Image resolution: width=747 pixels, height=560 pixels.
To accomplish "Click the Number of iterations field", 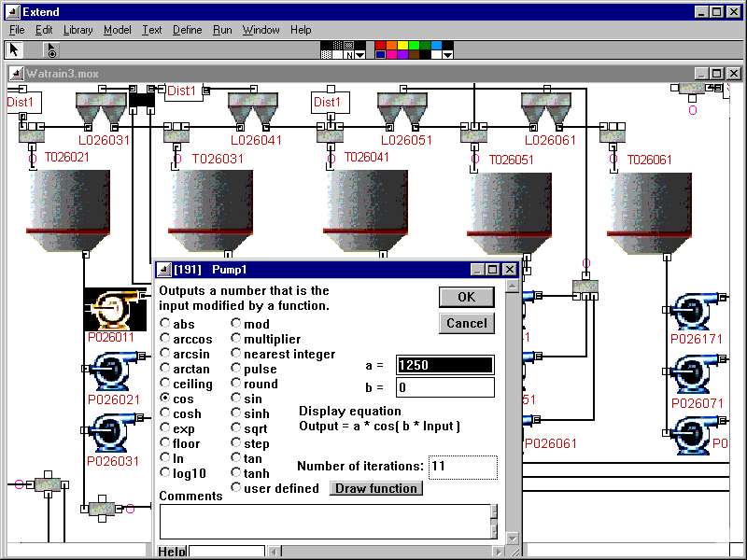I will click(462, 466).
